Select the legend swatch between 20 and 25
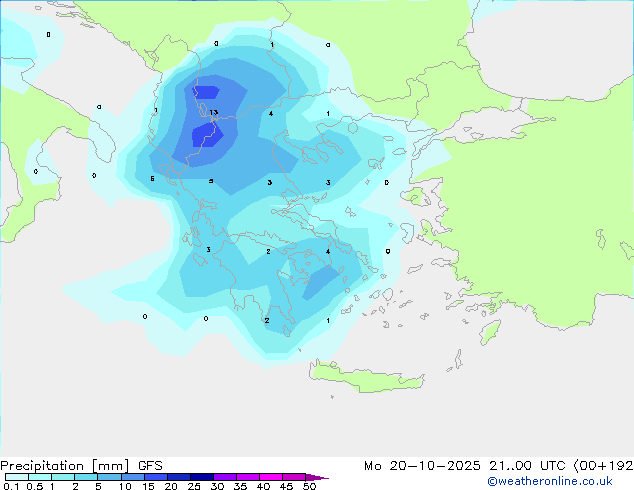The width and height of the screenshot is (634, 490). (179, 477)
